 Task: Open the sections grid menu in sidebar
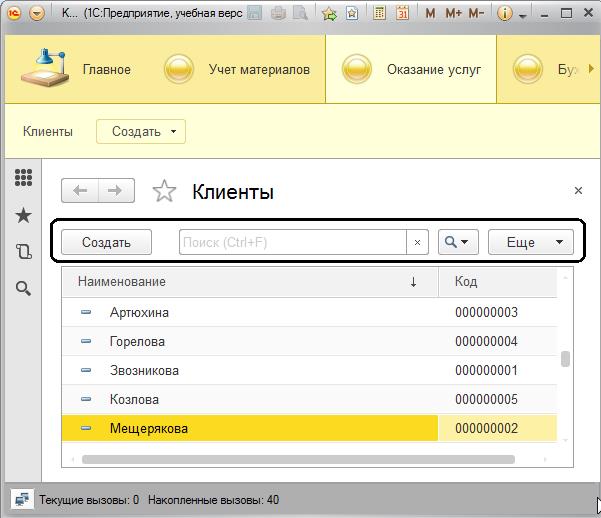click(23, 178)
